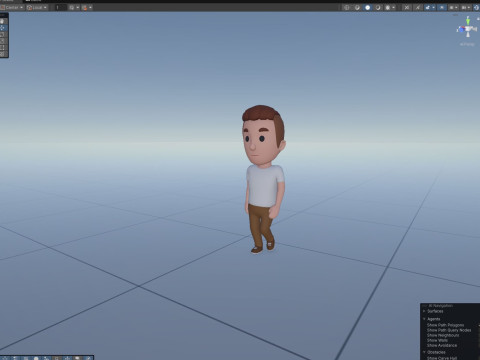Click 'Show Walls' option
Image resolution: width=480 pixels, height=360 pixels.
[437, 340]
